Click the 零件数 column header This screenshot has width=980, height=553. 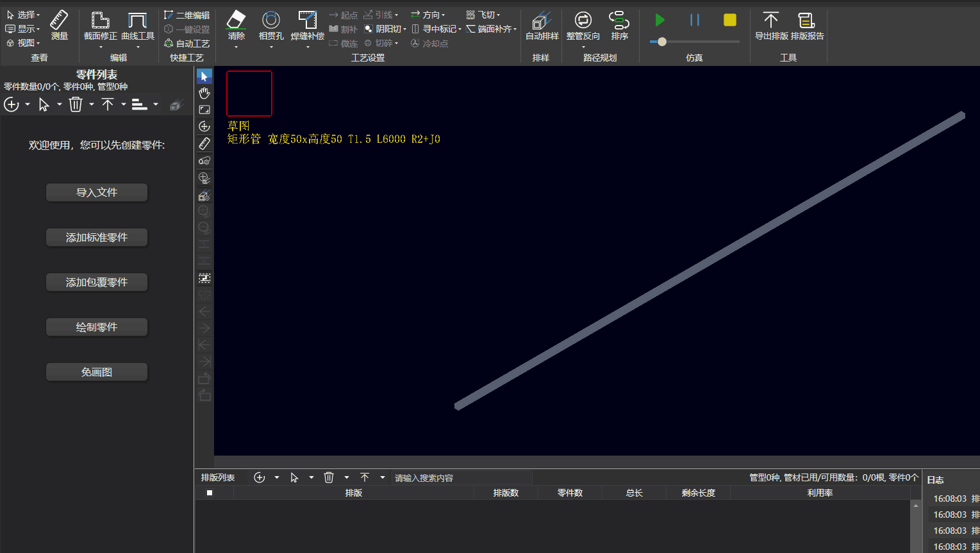[570, 493]
